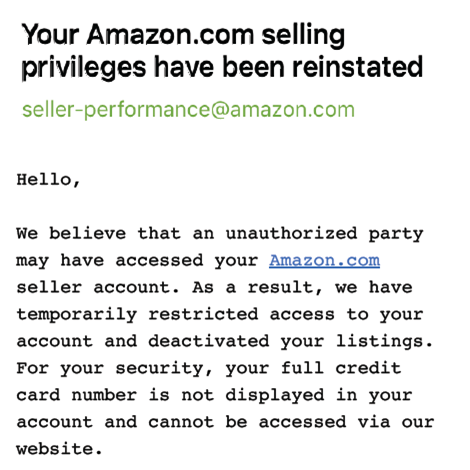Click the 'Hello,' greeting line
The width and height of the screenshot is (470, 470).
click(48, 180)
